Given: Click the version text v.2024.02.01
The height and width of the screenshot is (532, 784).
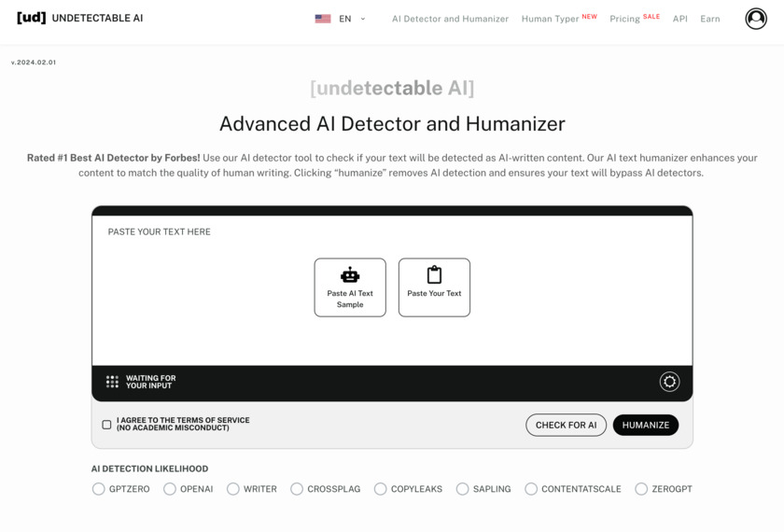Looking at the screenshot, I should tap(34, 63).
